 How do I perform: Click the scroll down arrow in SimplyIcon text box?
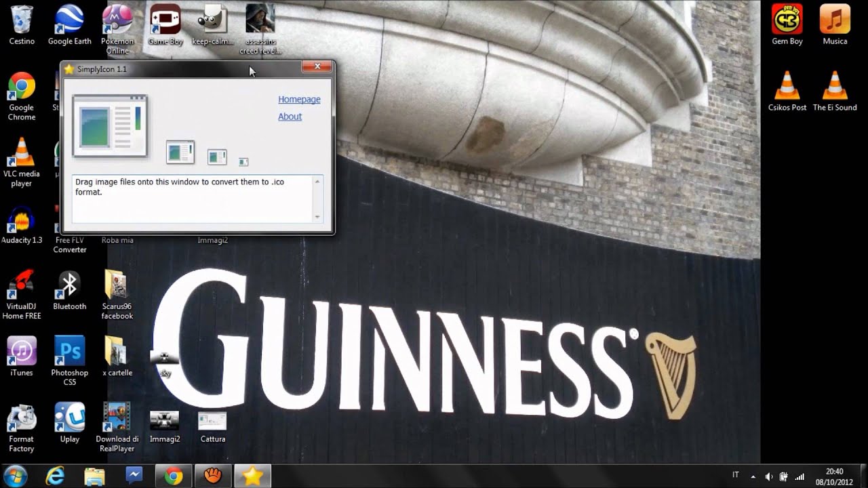317,217
